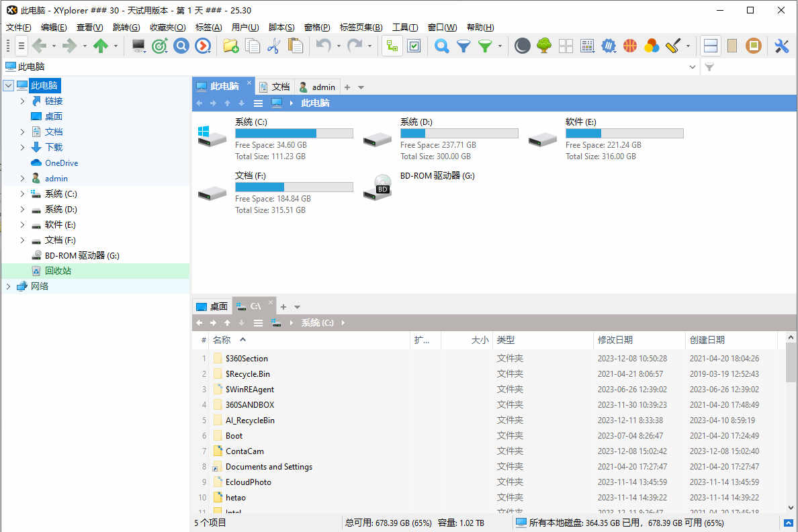The height and width of the screenshot is (532, 798).
Task: Select 回收站 in the folder tree
Action: click(x=58, y=271)
